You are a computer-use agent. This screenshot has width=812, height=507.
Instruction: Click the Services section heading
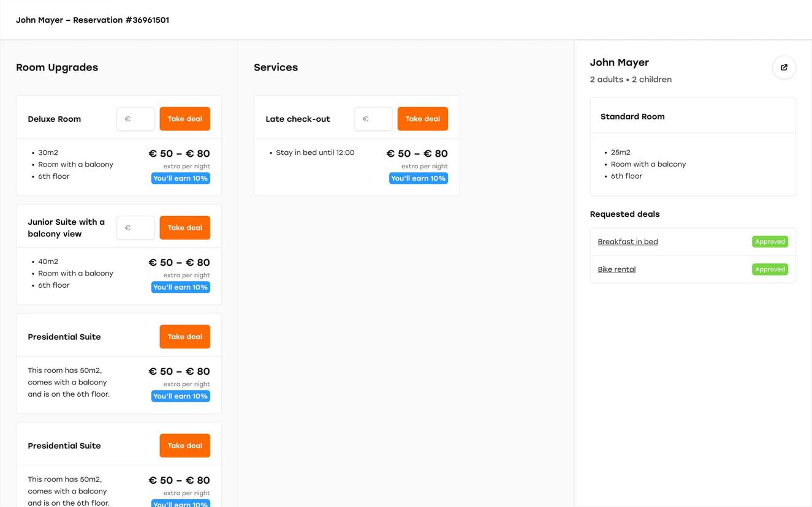(x=276, y=67)
